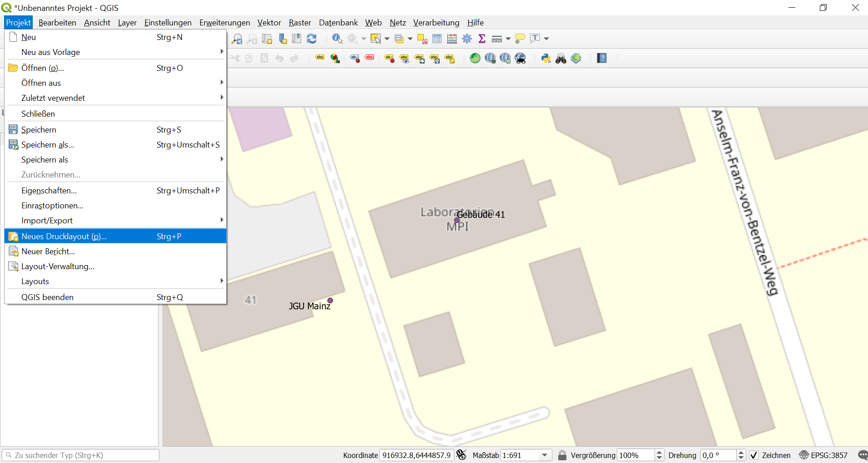Refresh the map canvas

(x=312, y=39)
